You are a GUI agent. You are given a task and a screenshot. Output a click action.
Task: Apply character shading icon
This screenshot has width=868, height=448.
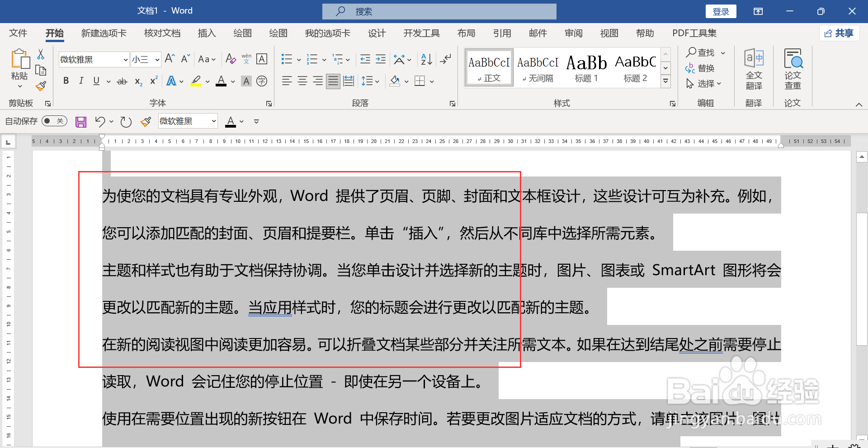pyautogui.click(x=246, y=81)
